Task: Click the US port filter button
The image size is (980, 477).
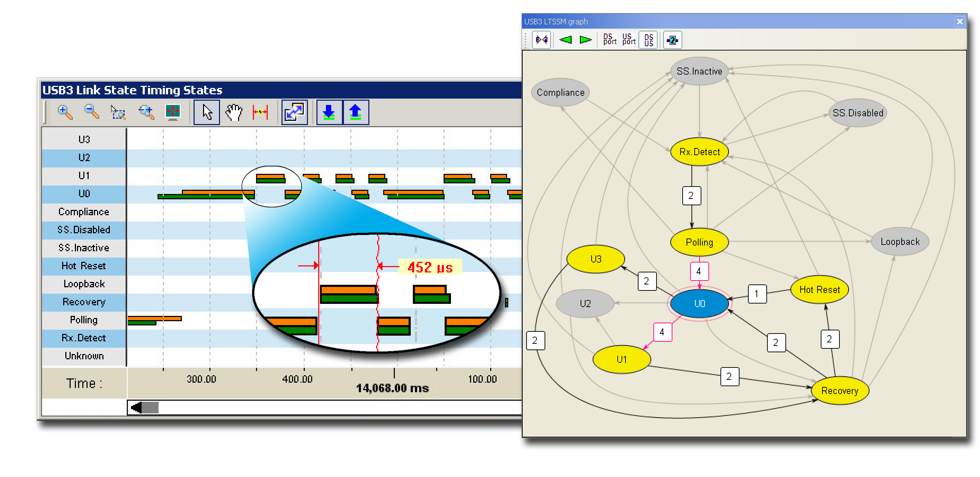Action: (629, 40)
